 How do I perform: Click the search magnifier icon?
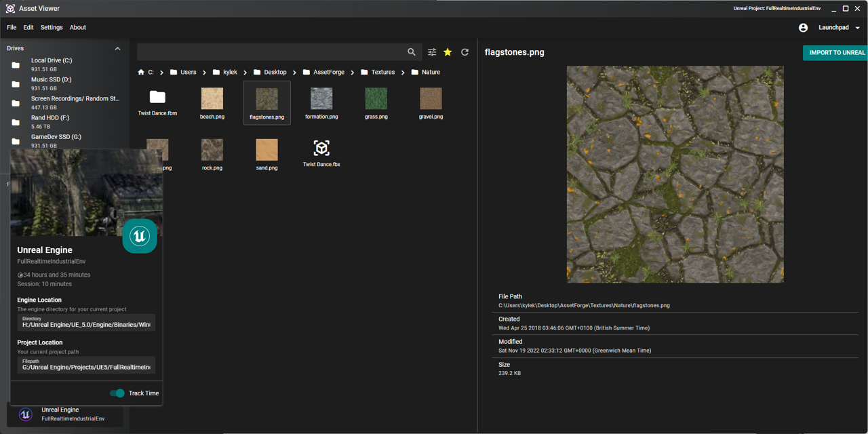click(412, 52)
